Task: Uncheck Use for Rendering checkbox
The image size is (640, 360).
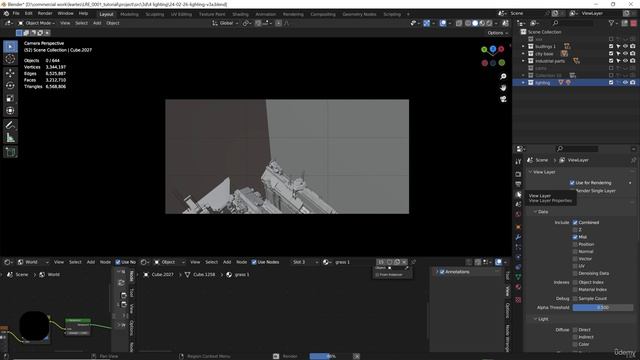Action: [572, 183]
